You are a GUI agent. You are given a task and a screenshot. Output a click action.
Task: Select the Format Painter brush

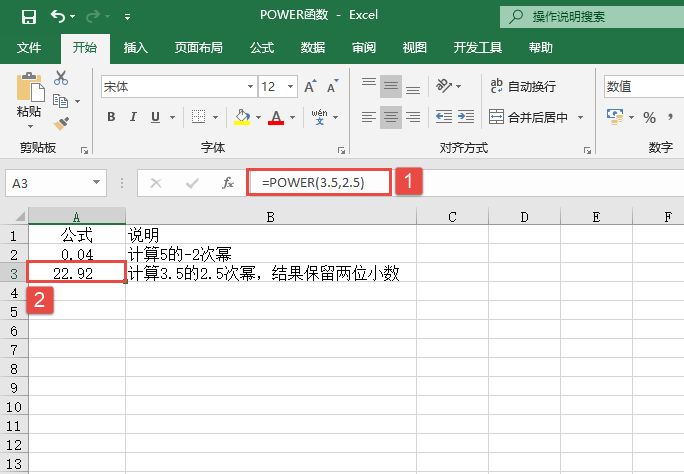pyautogui.click(x=61, y=124)
